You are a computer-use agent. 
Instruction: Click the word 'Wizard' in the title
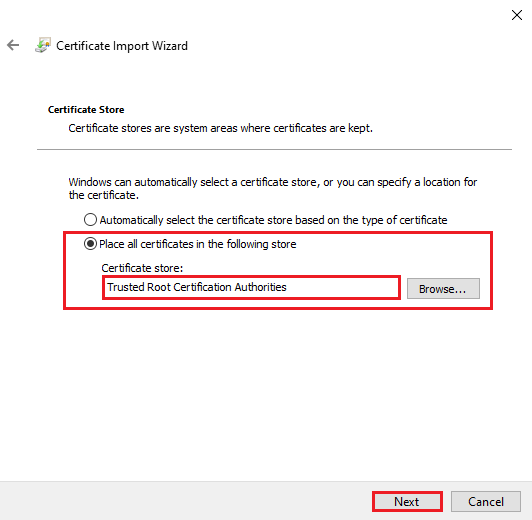pyautogui.click(x=170, y=46)
